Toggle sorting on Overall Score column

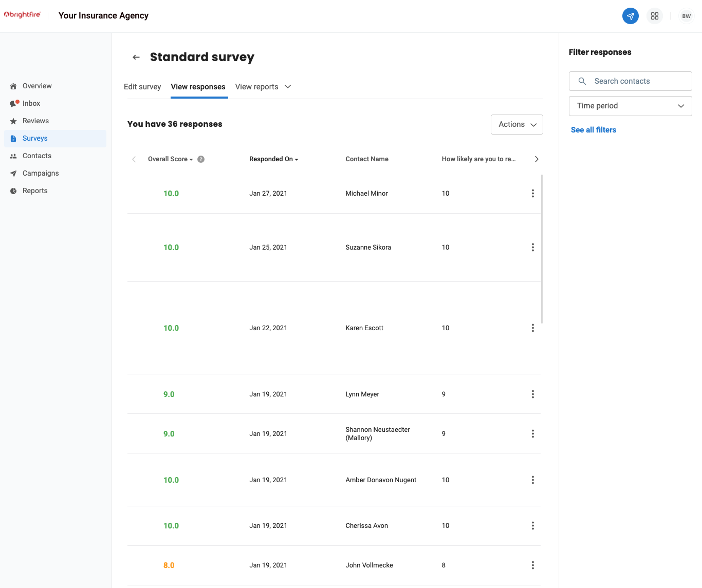[x=169, y=159]
